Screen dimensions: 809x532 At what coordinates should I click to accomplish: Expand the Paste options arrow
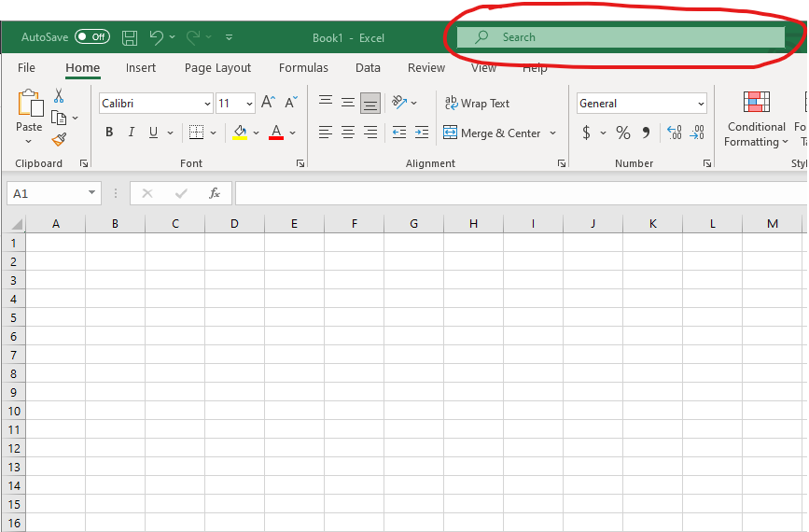pos(29,141)
